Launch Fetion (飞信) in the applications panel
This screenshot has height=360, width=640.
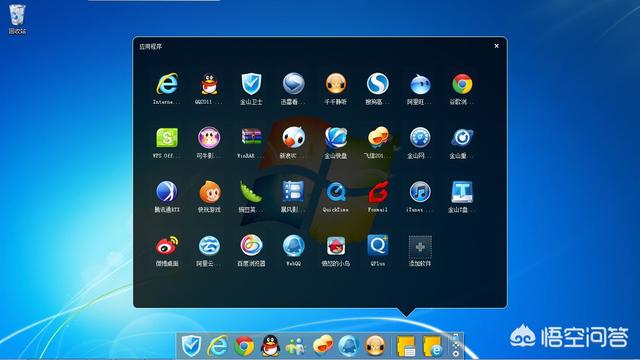(378, 138)
